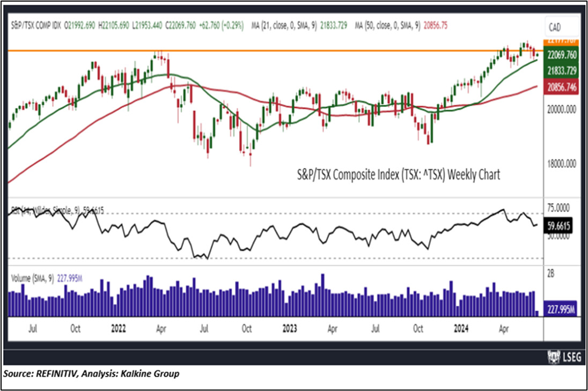Click the green 22069.760 price tag on axis
Image resolution: width=588 pixels, height=391 pixels.
[561, 55]
